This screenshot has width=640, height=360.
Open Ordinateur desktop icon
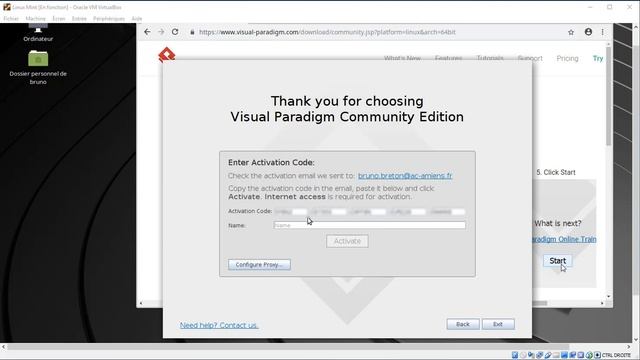pos(38,33)
